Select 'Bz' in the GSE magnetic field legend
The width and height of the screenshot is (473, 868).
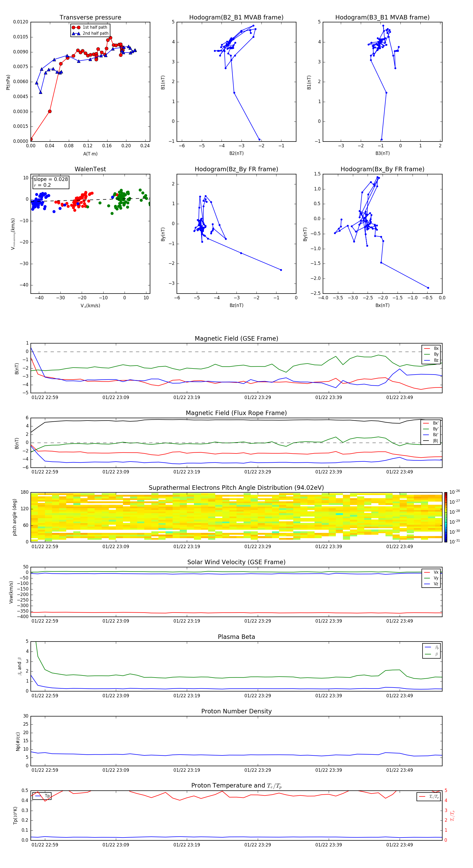(x=431, y=360)
